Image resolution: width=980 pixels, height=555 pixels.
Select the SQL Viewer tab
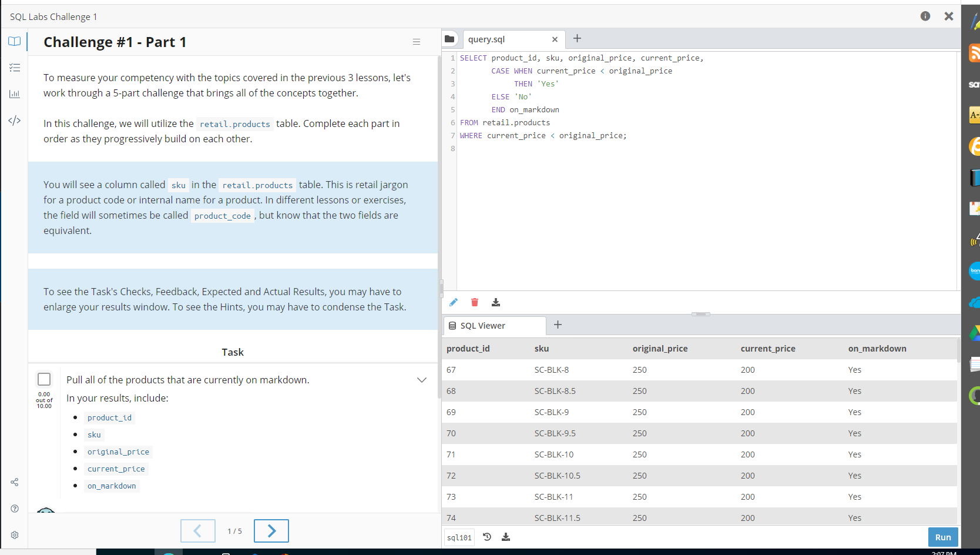point(482,325)
